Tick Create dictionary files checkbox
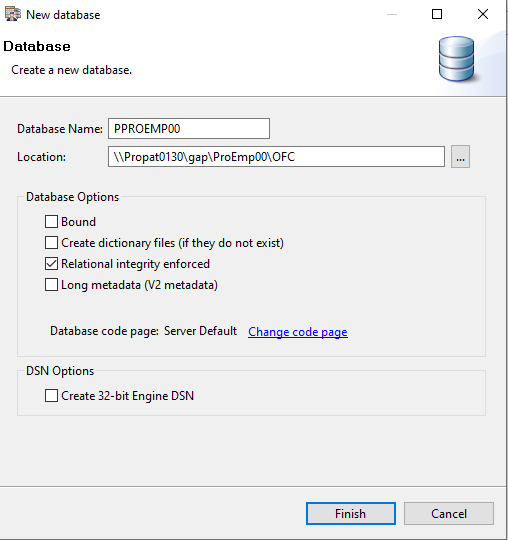The width and height of the screenshot is (508, 540). (51, 243)
